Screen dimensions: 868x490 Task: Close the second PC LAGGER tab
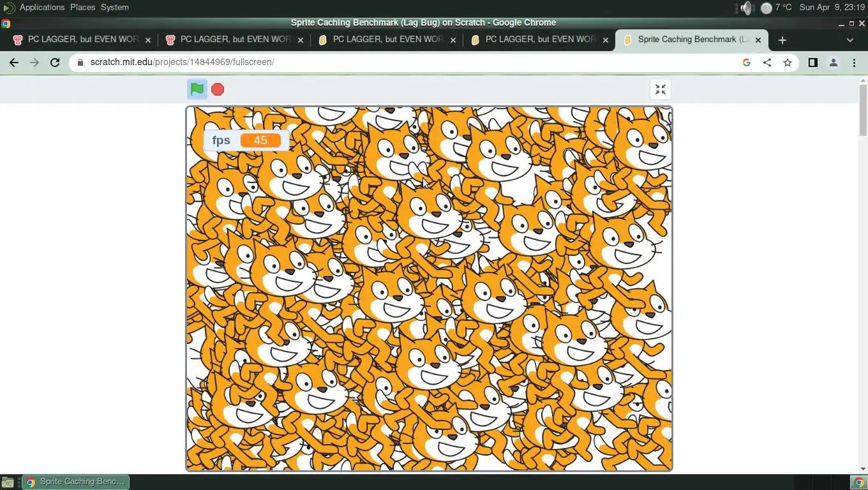(x=301, y=40)
